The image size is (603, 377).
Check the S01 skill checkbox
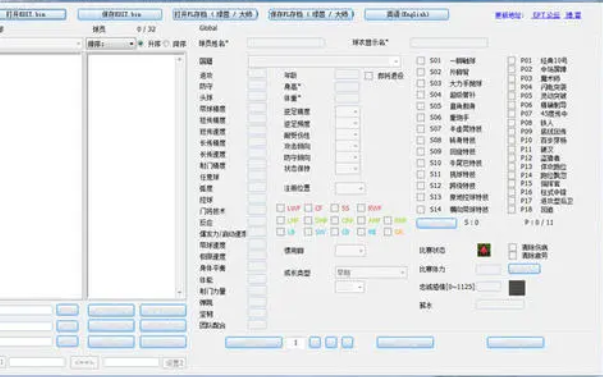[421, 61]
